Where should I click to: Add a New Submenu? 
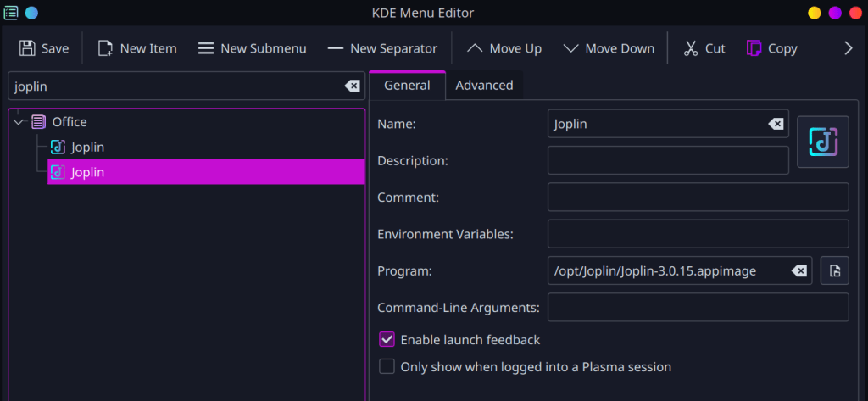(252, 48)
